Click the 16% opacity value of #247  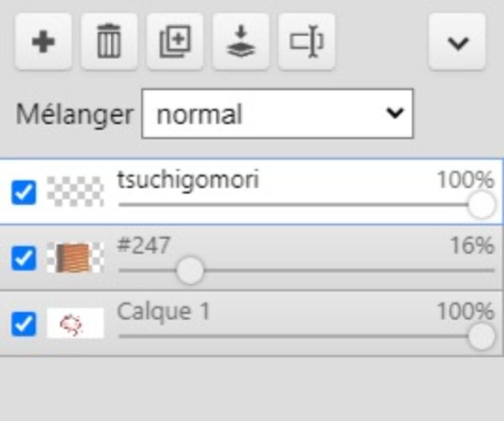472,245
